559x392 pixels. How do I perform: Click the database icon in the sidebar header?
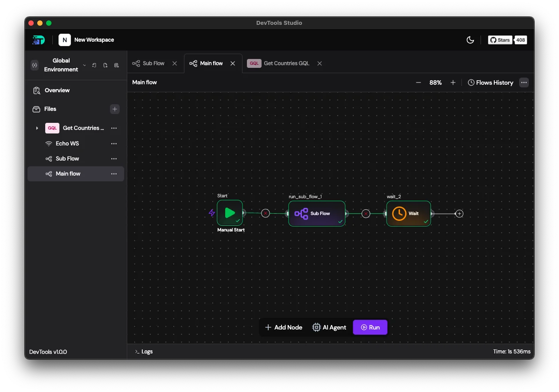tap(117, 65)
